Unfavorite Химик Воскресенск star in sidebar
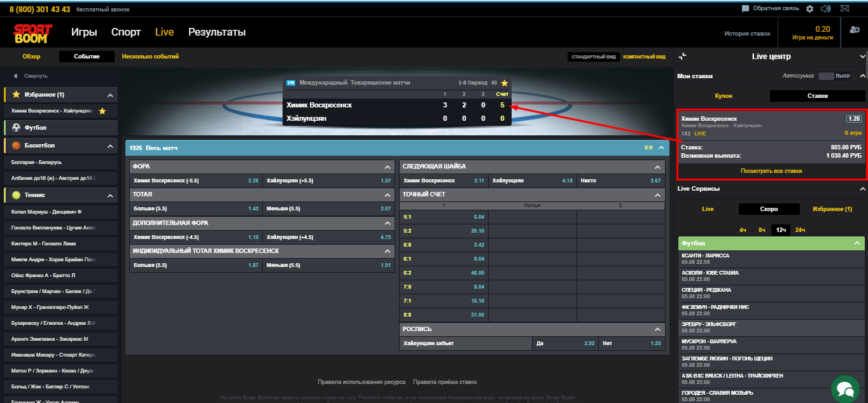Viewport: 868px width, 403px height. click(x=102, y=111)
